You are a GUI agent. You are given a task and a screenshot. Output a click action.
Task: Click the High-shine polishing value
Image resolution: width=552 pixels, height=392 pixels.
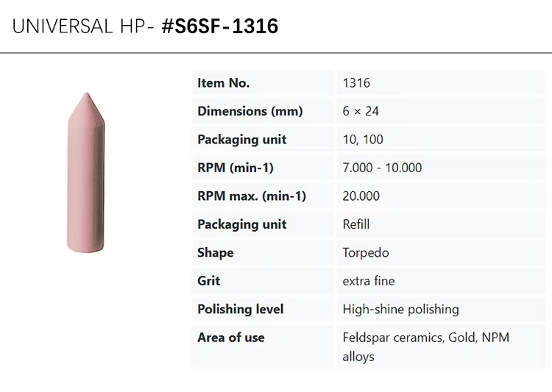400,310
